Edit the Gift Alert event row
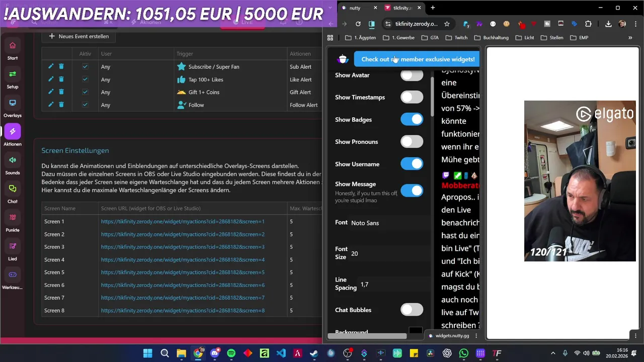This screenshot has width=644, height=362. 51,92
